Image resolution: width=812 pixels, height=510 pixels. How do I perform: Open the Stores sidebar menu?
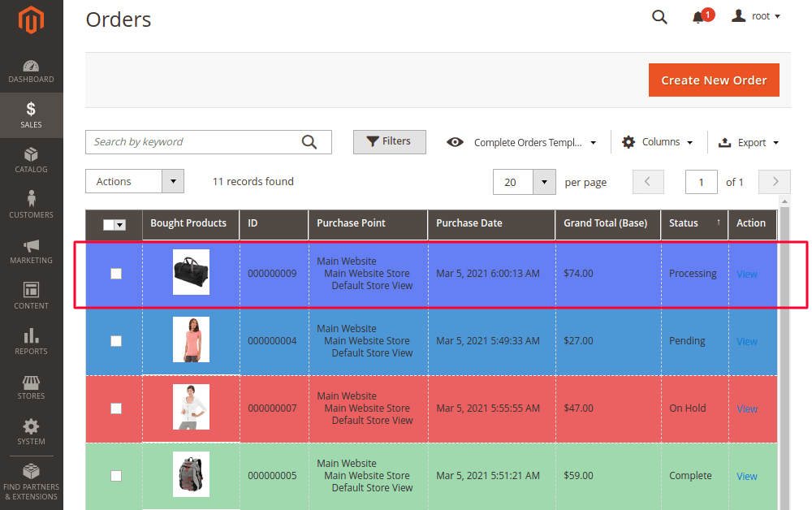pyautogui.click(x=31, y=387)
